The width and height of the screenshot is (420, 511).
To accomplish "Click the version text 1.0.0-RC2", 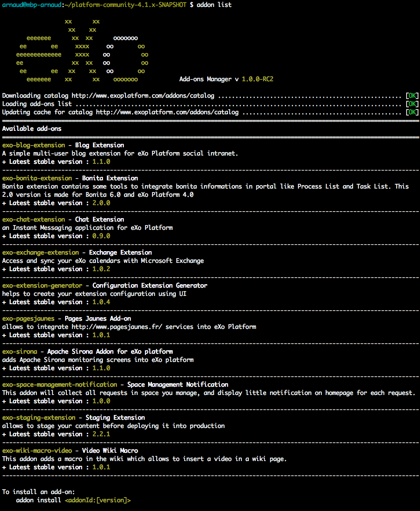I will coord(258,79).
